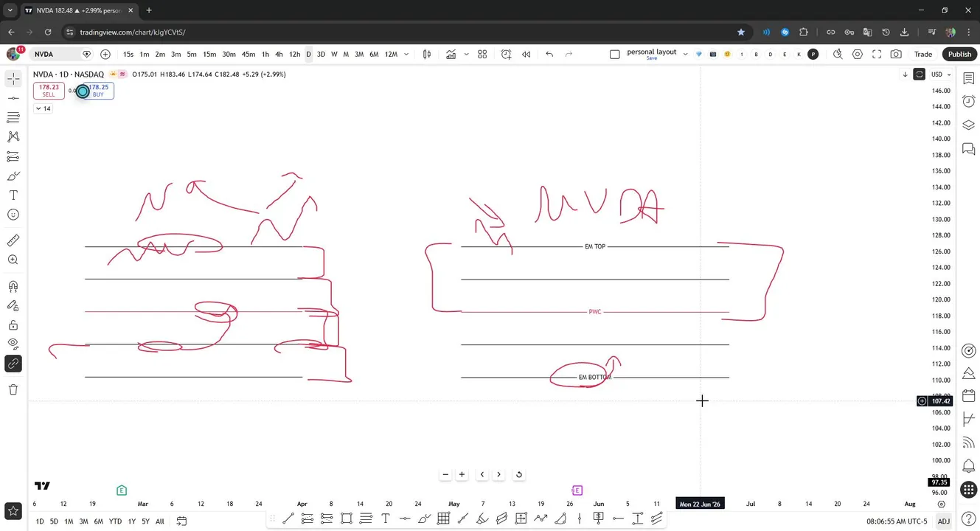This screenshot has height=531, width=980.
Task: Open the calendar go-to-date icon
Action: tap(181, 521)
